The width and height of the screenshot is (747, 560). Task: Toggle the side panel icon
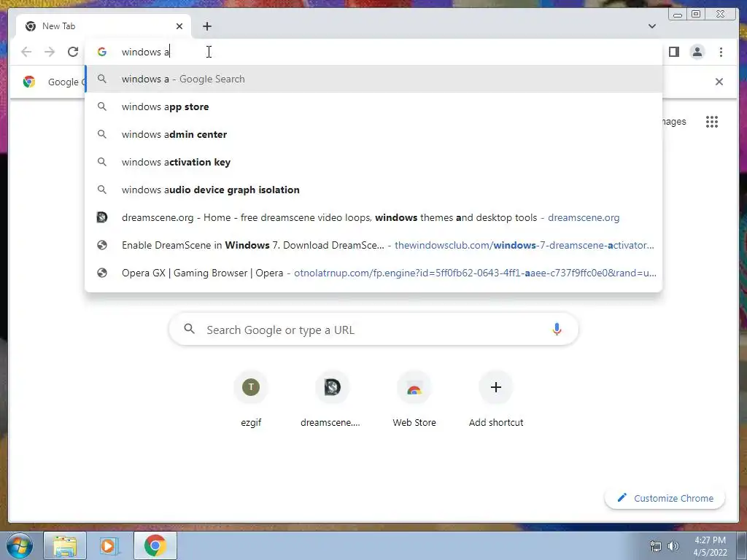coord(673,52)
